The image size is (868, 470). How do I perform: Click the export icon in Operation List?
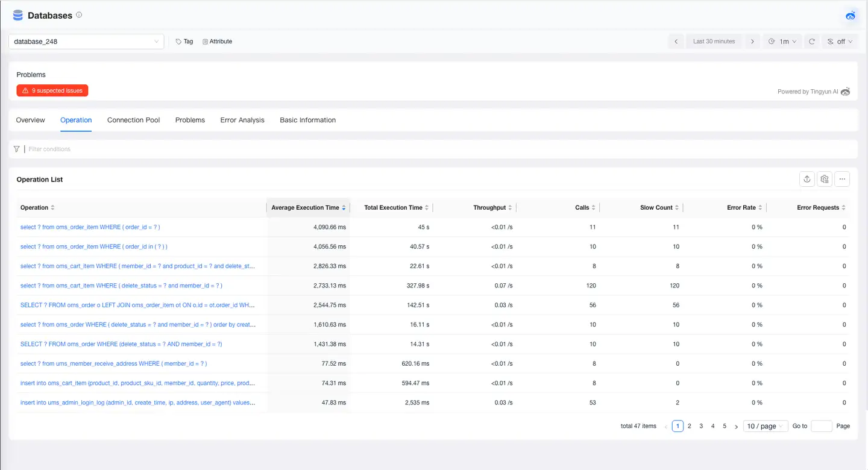coord(807,179)
